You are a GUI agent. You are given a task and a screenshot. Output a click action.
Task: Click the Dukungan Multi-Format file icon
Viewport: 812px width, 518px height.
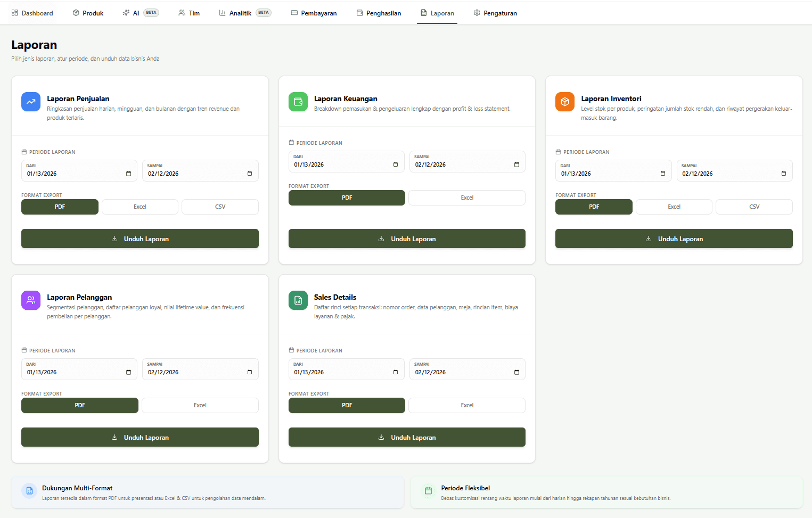[x=30, y=491]
